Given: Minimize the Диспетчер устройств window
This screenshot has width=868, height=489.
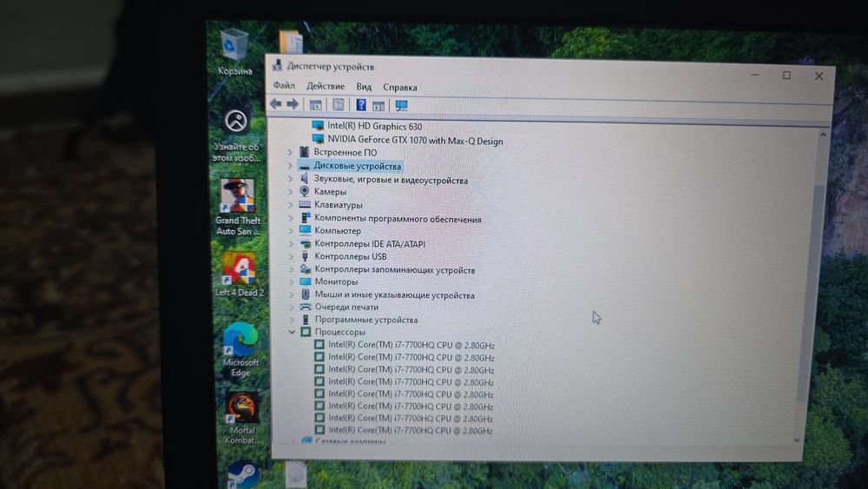Looking at the screenshot, I should tap(754, 74).
